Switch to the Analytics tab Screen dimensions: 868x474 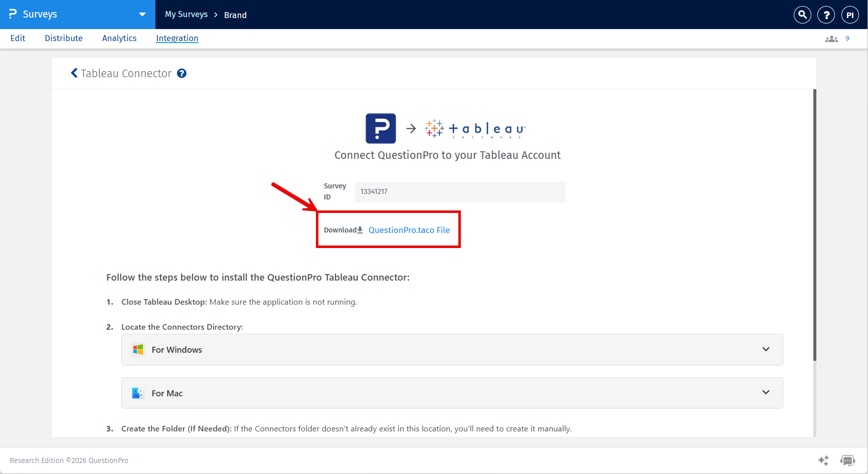click(119, 38)
